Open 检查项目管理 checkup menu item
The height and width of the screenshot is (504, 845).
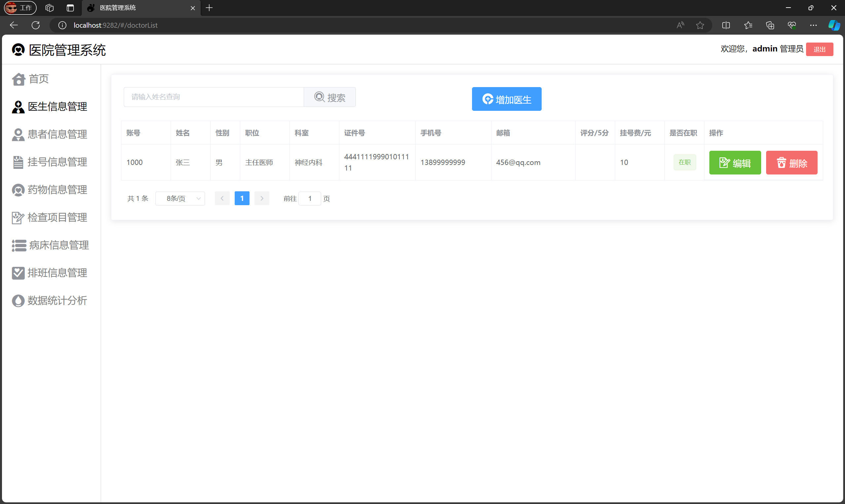[50, 217]
